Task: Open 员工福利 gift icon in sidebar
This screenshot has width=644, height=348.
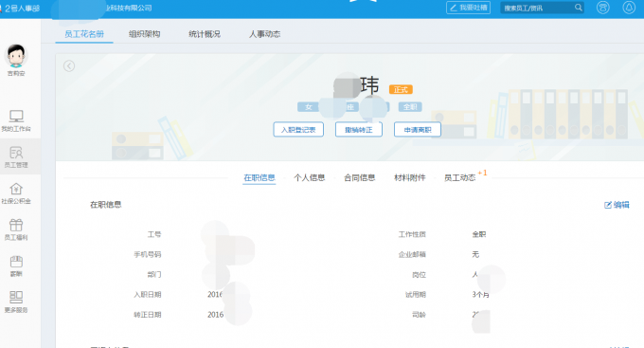Action: pyautogui.click(x=16, y=225)
